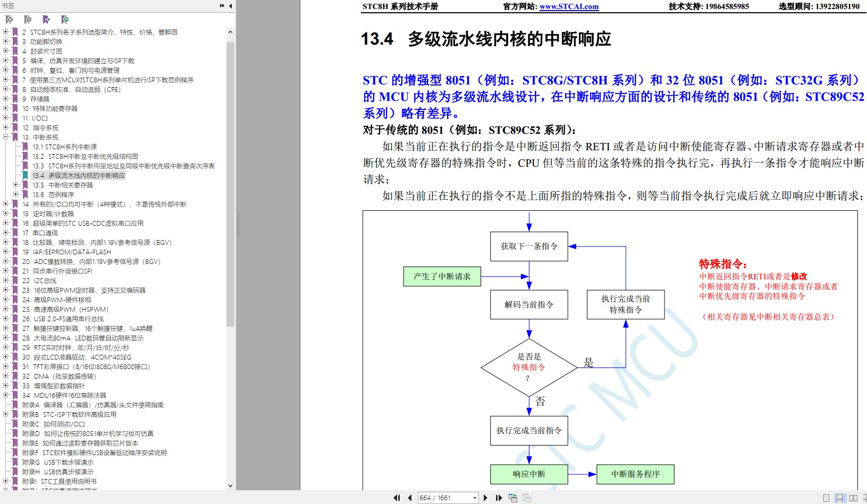Click the greyed next view icon in bottom bar
The width and height of the screenshot is (867, 504).
(x=527, y=498)
